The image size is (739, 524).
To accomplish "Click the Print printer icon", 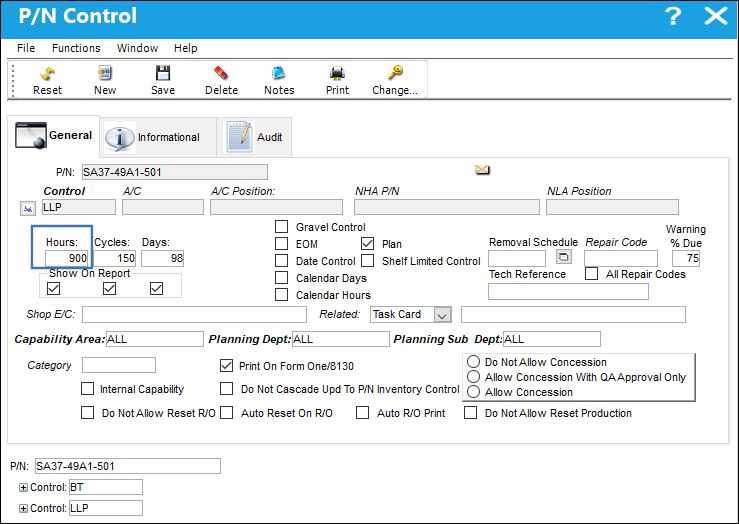I will coord(337,73).
